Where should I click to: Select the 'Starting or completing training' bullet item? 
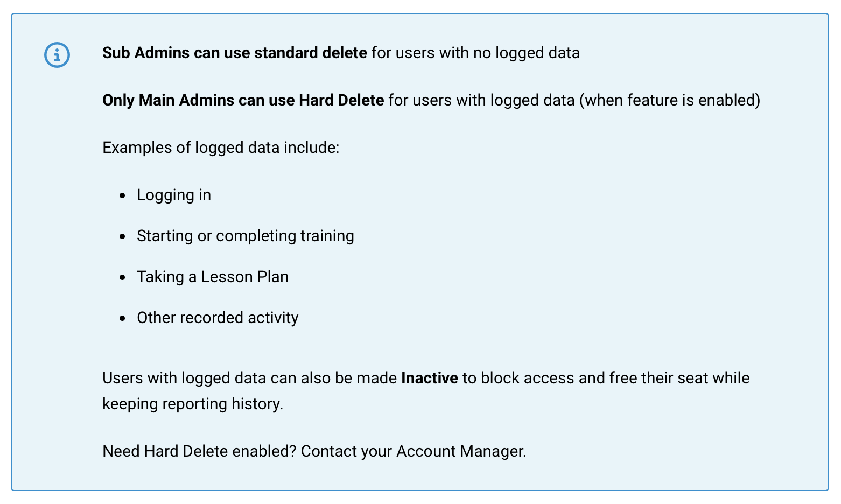coord(246,236)
